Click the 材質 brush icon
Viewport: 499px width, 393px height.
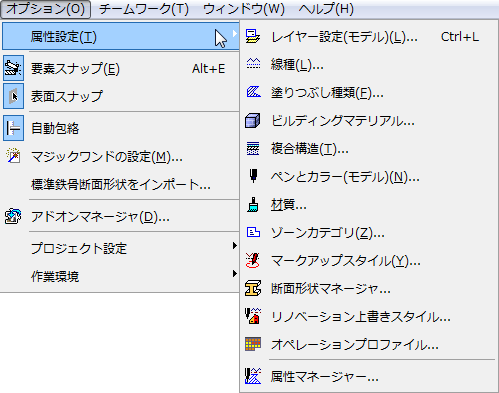253,204
